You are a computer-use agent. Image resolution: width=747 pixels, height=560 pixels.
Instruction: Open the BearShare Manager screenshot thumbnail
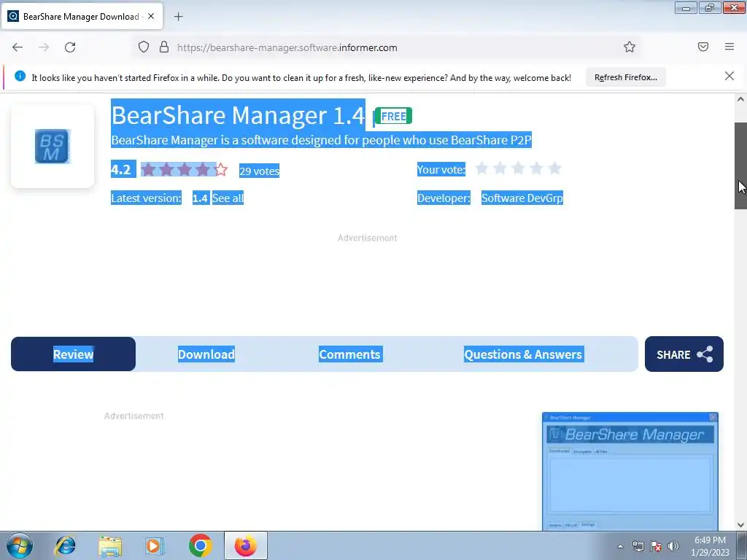630,472
